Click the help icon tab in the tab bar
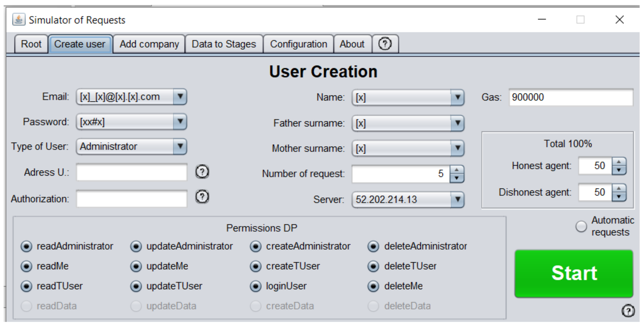The width and height of the screenshot is (644, 327). pyautogui.click(x=385, y=44)
